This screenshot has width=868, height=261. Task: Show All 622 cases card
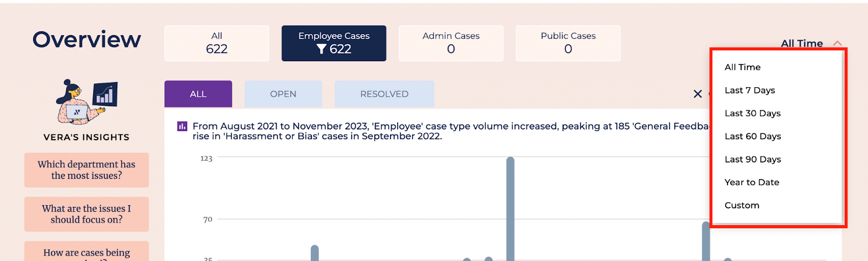pyautogui.click(x=216, y=43)
